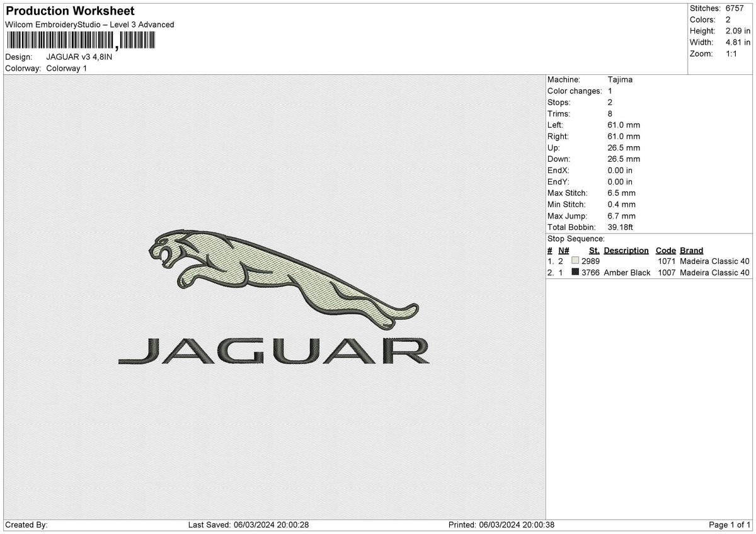The image size is (756, 534).
Task: Click the Max Stitch value 6.5 mm
Action: coord(621,193)
